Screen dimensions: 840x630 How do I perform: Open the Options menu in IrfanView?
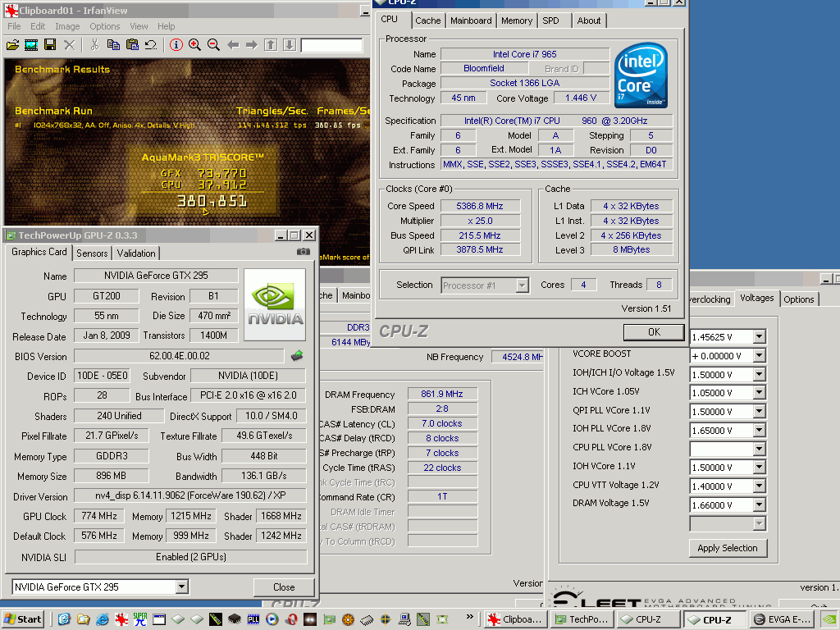[104, 26]
